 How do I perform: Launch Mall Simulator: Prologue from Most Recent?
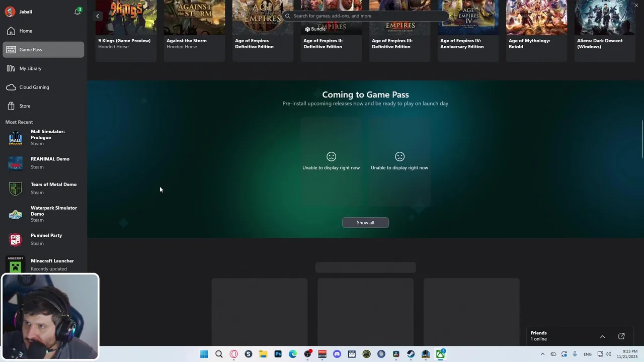[43, 137]
